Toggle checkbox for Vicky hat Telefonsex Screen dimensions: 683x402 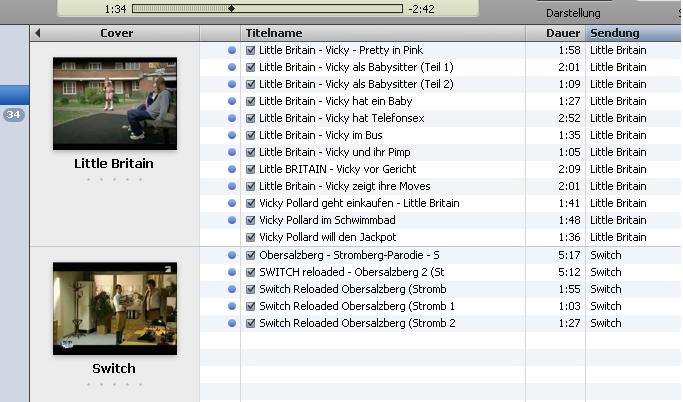(x=250, y=118)
